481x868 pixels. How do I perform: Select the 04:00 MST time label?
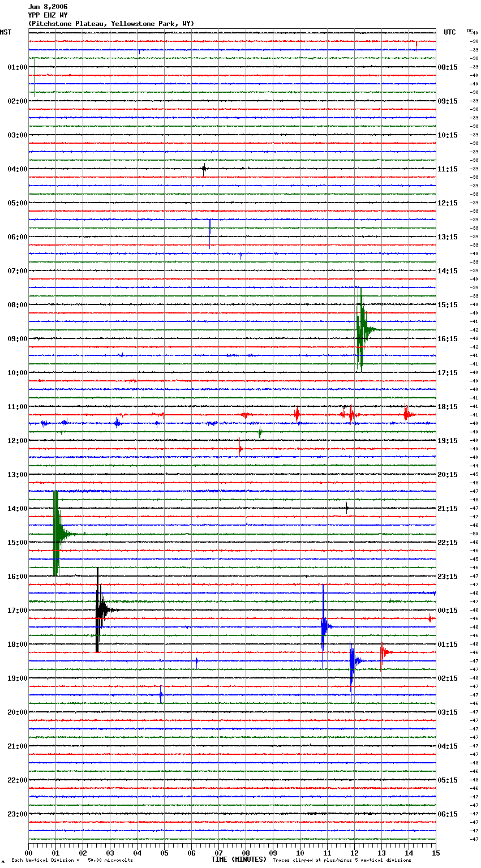(x=18, y=169)
